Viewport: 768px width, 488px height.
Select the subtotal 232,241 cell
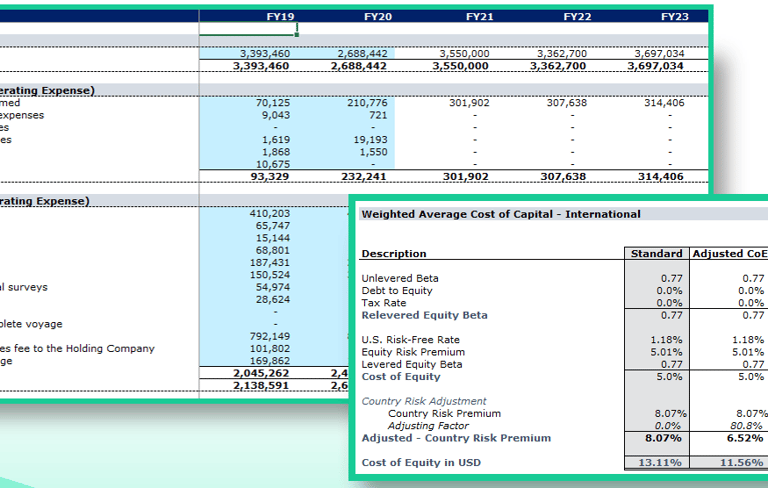point(363,176)
